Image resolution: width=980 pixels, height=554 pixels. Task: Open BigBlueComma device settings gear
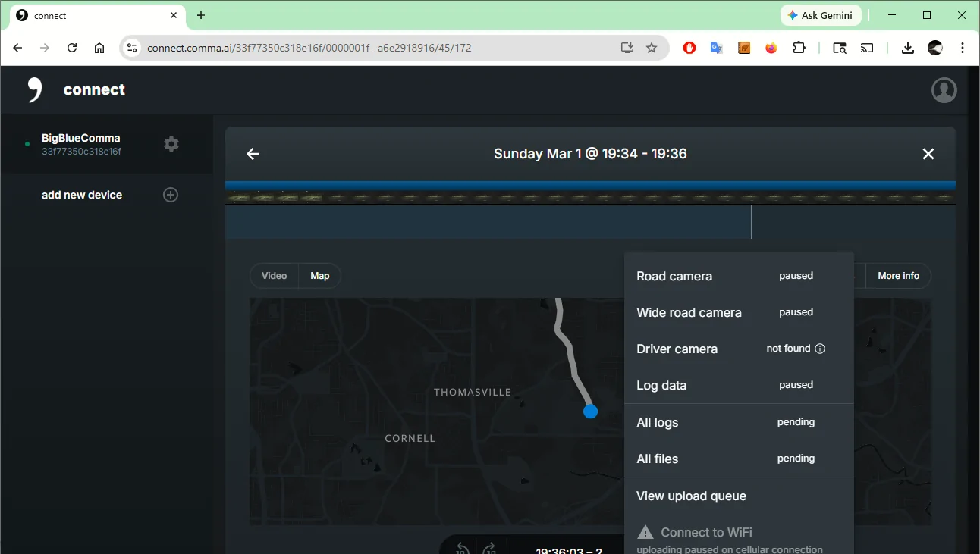tap(171, 144)
